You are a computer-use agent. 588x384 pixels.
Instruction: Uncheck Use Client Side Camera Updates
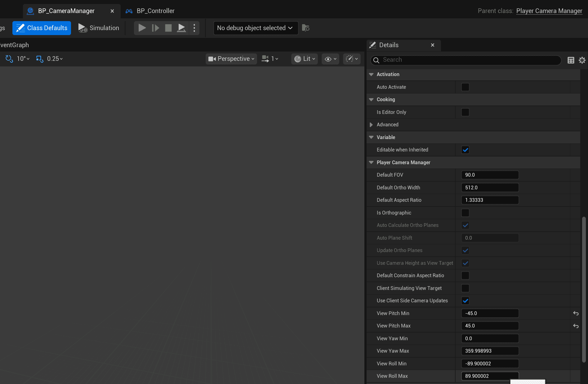[465, 301]
